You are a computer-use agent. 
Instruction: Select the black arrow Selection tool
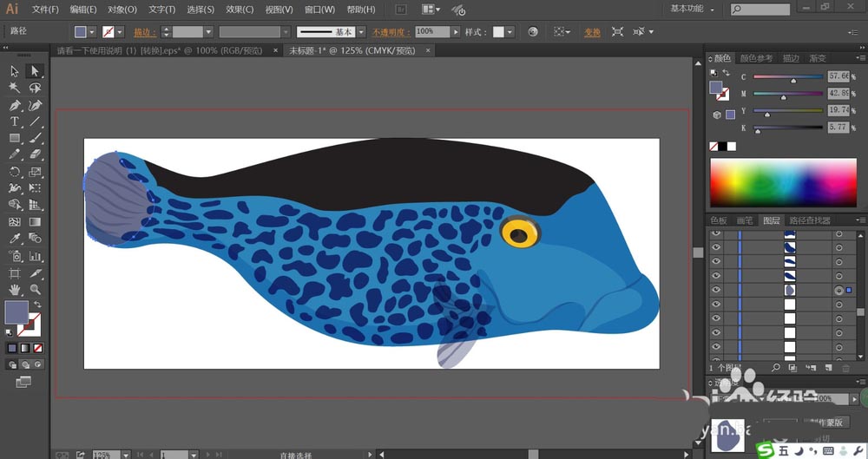[15, 71]
